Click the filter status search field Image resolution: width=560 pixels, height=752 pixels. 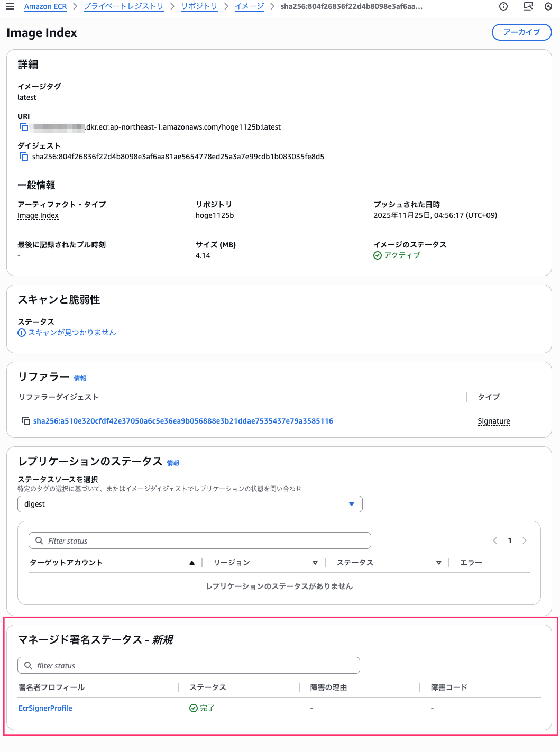(189, 665)
